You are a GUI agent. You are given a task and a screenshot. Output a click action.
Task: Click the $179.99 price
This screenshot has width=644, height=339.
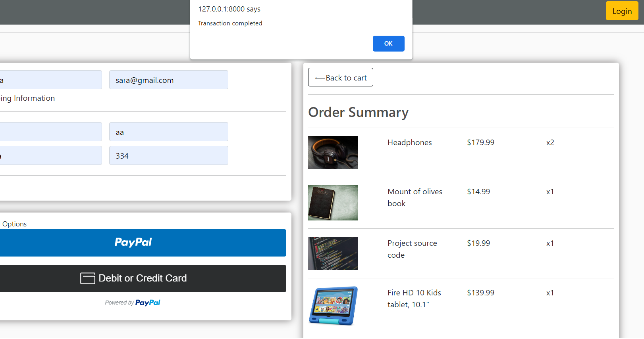click(480, 142)
